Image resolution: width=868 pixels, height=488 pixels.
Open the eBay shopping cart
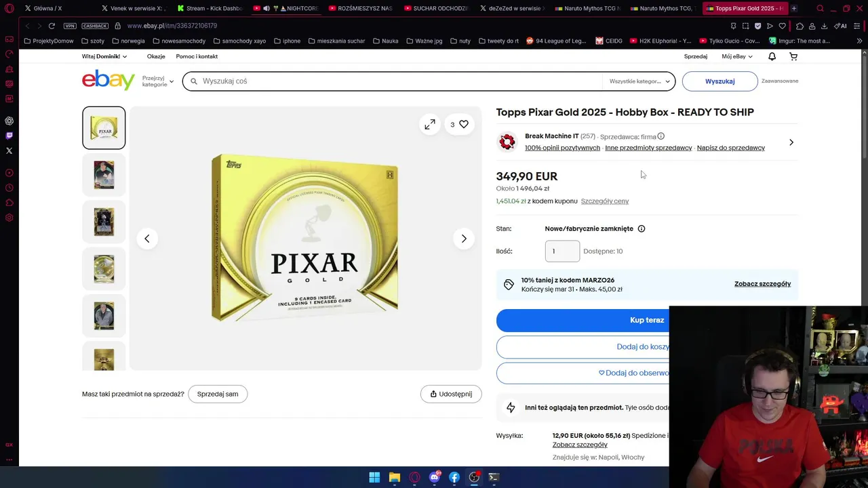tap(793, 56)
